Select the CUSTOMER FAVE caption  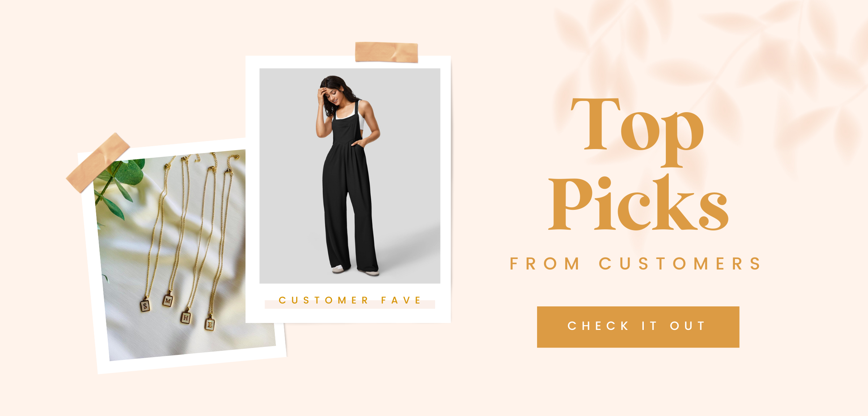[350, 300]
